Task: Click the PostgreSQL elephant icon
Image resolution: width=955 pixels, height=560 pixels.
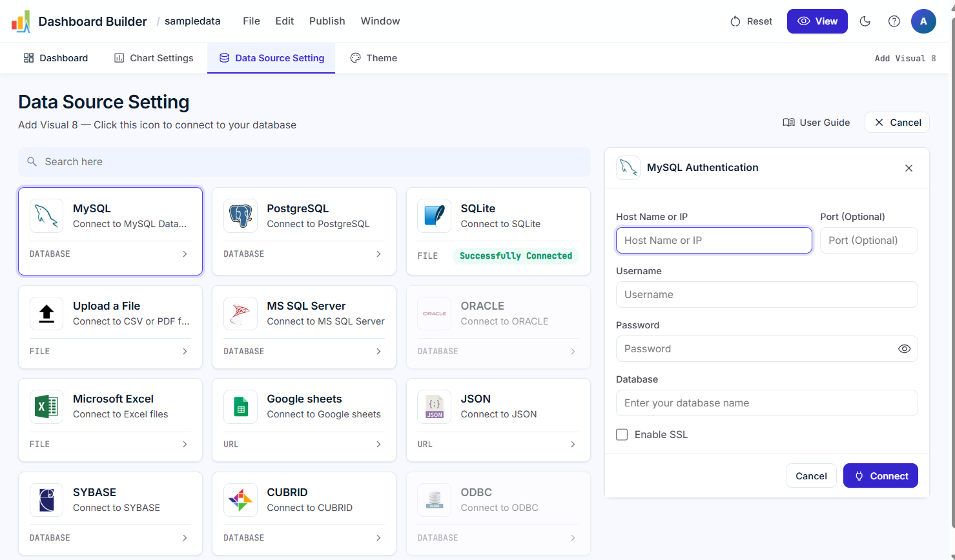Action: (x=240, y=215)
